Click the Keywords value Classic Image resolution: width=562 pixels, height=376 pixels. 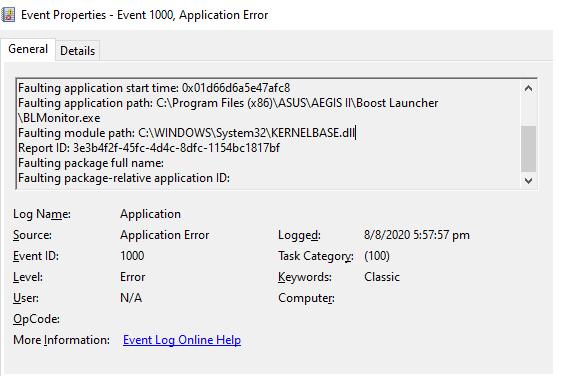[x=382, y=277]
